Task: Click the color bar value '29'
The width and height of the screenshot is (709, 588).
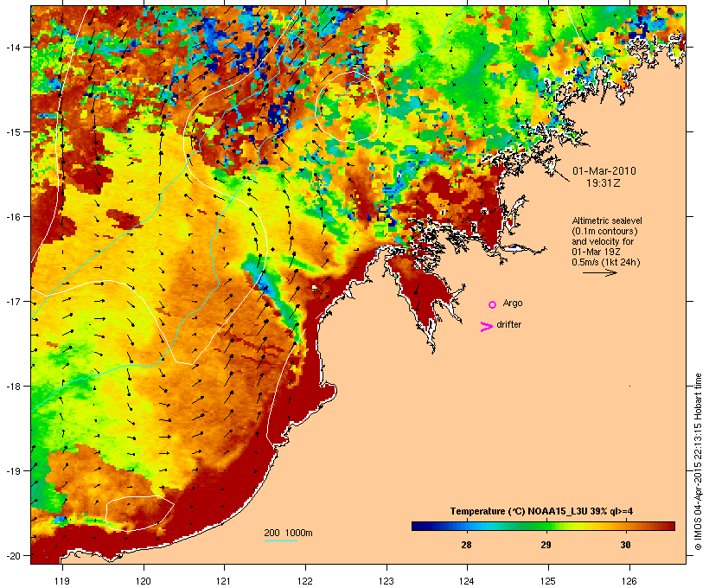Action: click(546, 545)
